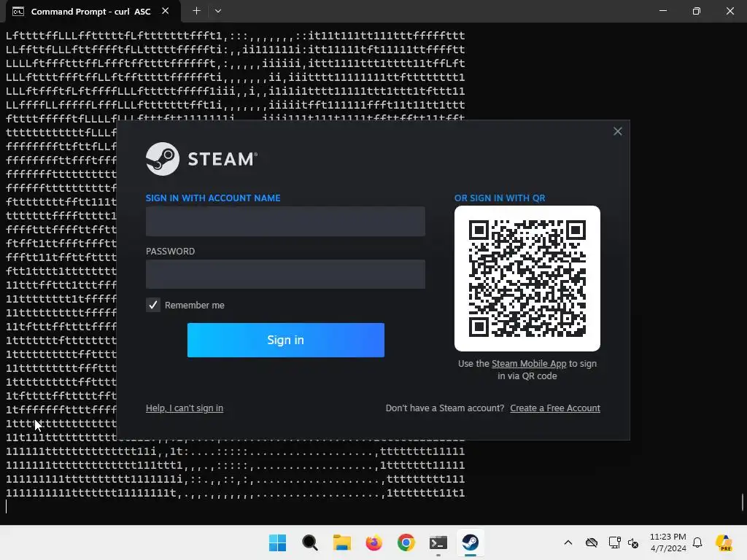Click the Remember me label text

tap(194, 306)
